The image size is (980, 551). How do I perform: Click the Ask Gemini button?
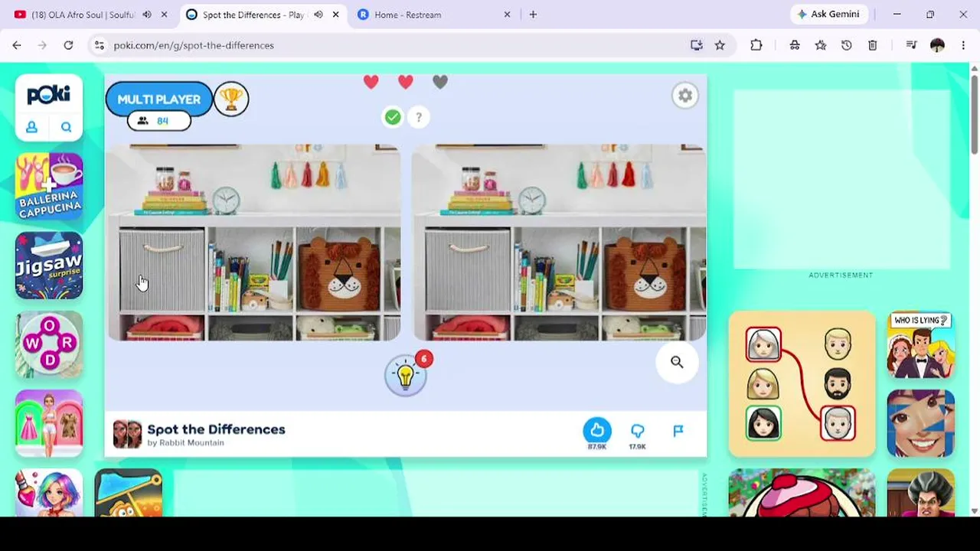pyautogui.click(x=829, y=15)
